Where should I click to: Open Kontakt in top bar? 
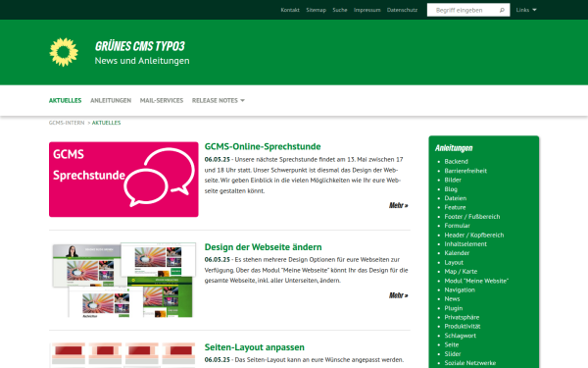pos(290,10)
